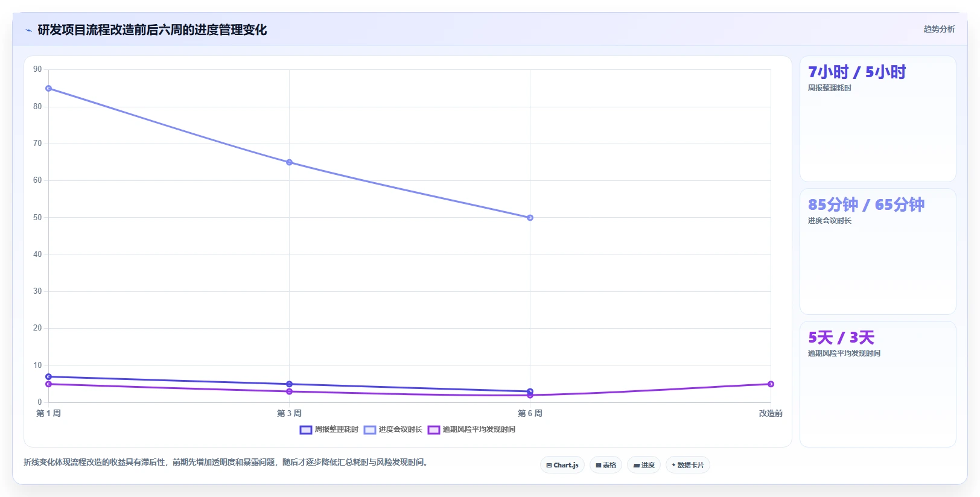The width and height of the screenshot is (980, 497).
Task: Toggle the 周报整理耗时 legend swatch
Action: (306, 430)
